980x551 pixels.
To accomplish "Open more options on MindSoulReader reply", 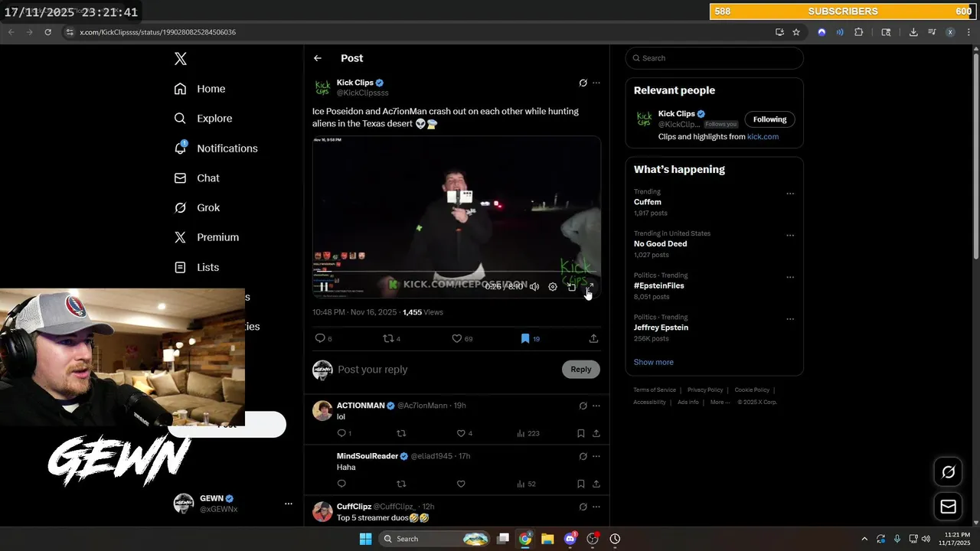I will tap(596, 456).
